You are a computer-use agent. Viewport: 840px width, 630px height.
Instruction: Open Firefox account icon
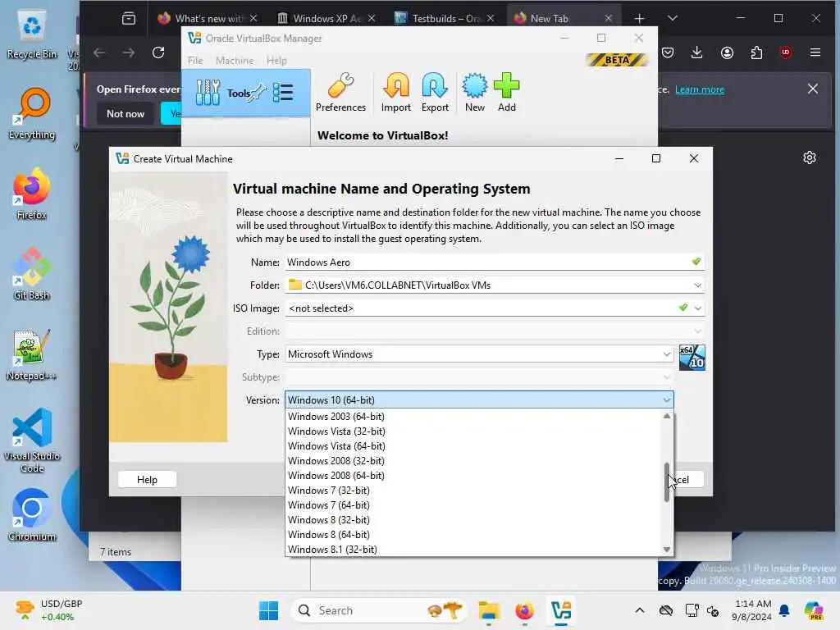(x=727, y=52)
